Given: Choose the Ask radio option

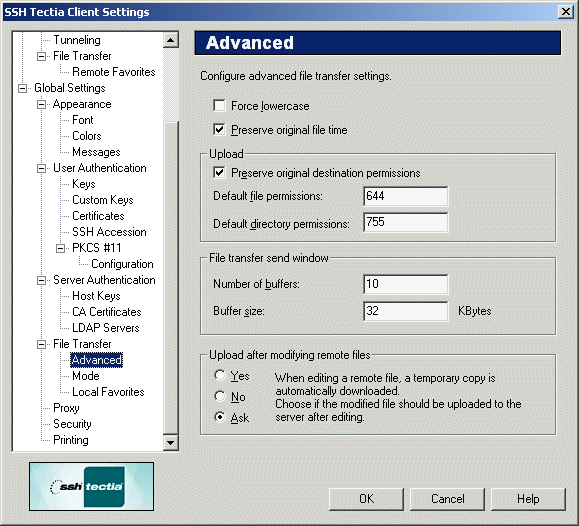Looking at the screenshot, I should (x=220, y=417).
